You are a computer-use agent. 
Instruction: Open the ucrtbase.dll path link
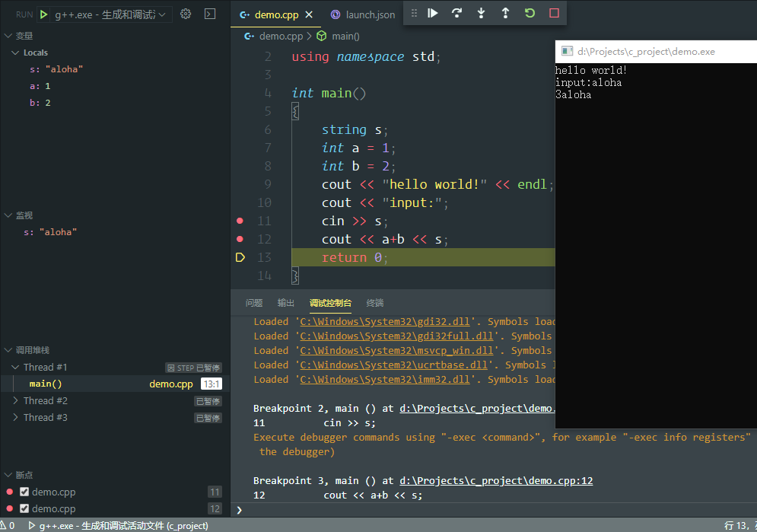pyautogui.click(x=393, y=365)
